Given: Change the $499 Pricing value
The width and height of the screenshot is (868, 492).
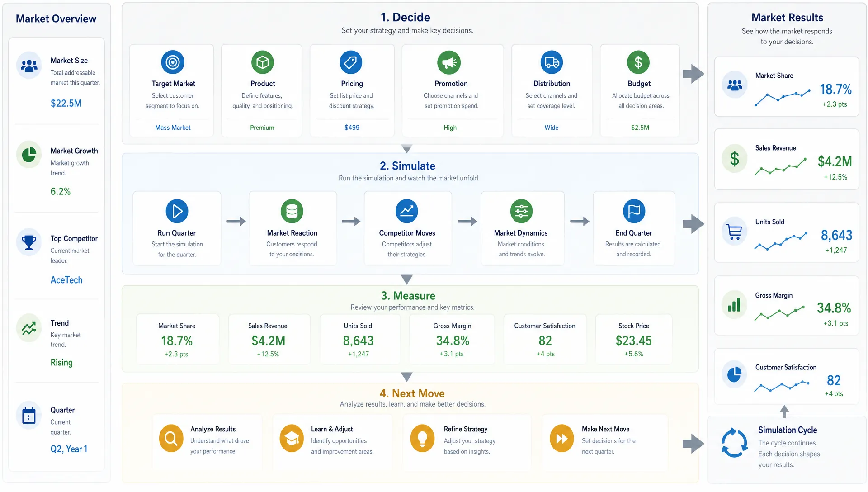Looking at the screenshot, I should point(352,128).
